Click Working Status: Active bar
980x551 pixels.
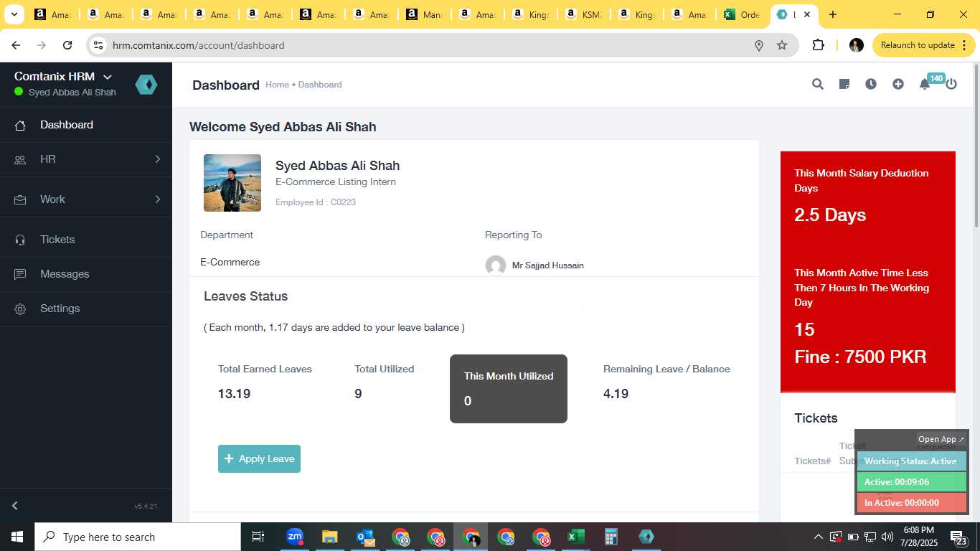912,461
